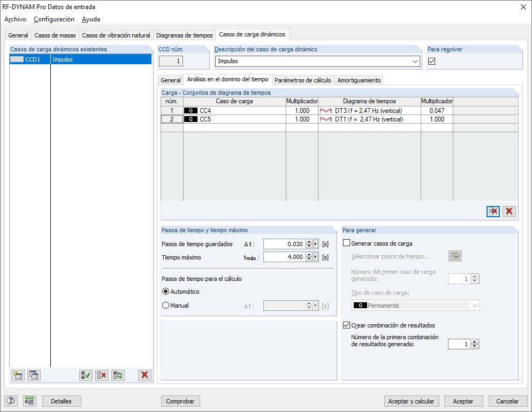Toggle the 'Para resolver' checkbox

click(x=431, y=61)
